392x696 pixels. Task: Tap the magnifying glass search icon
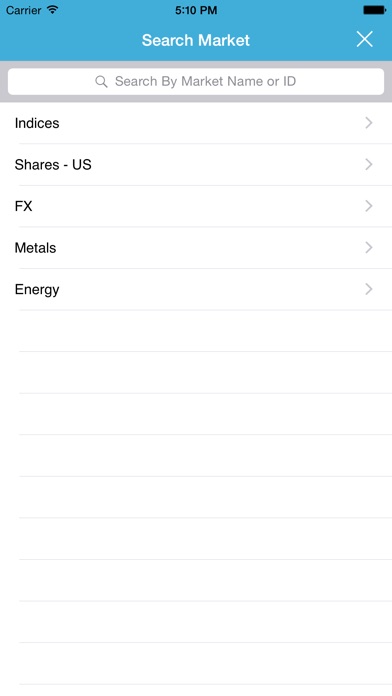coord(101,82)
